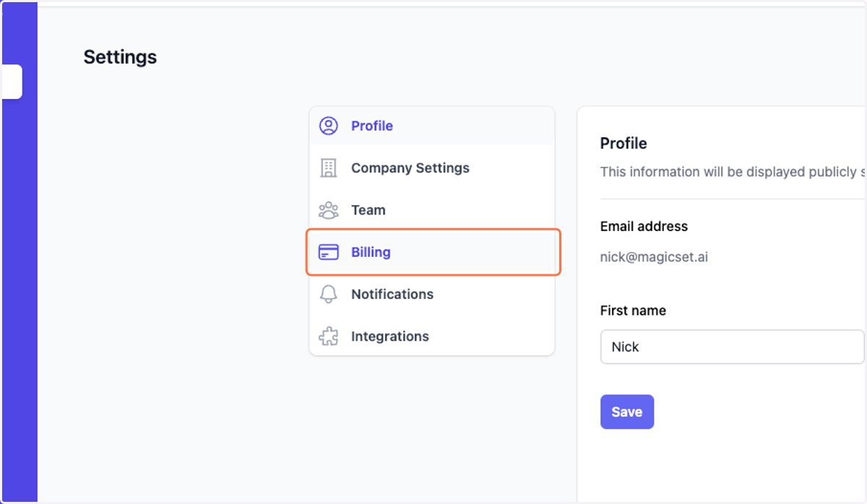Switch to the Team tab
867x504 pixels.
[x=432, y=210]
